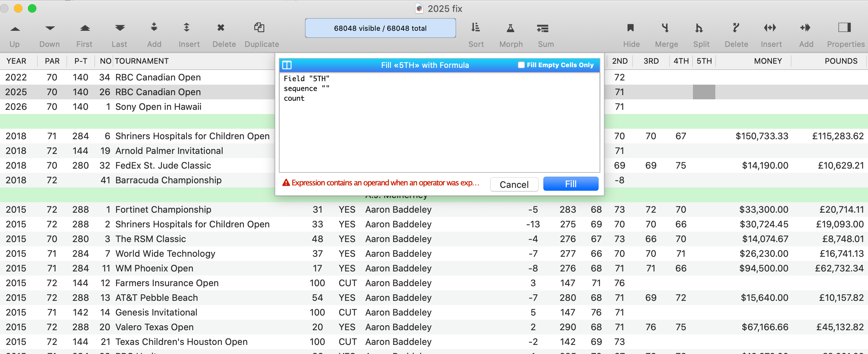Jump to the Last record icon
The image size is (868, 354).
click(x=120, y=28)
